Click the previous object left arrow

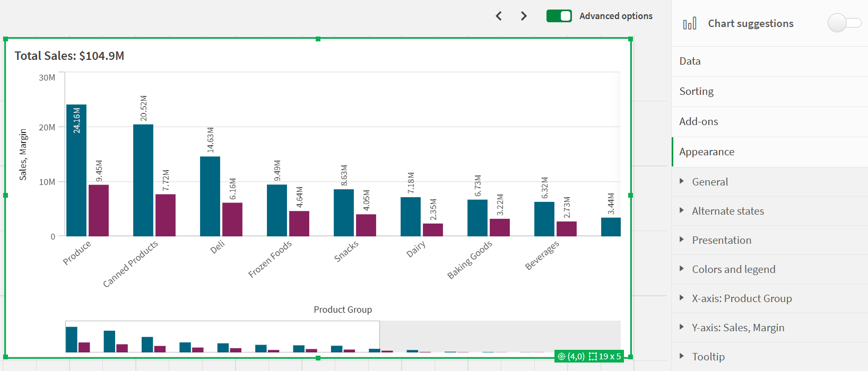coord(499,16)
